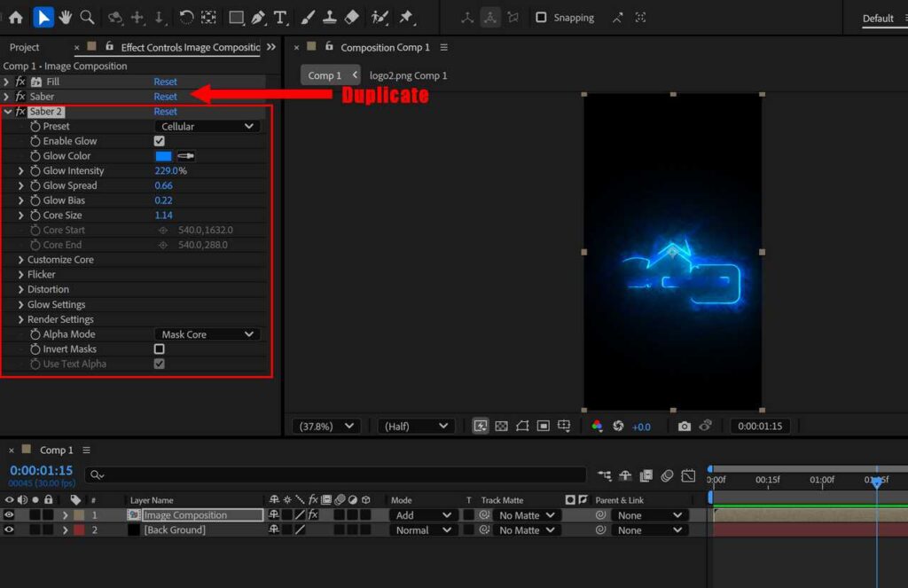908x588 pixels.
Task: Click Glow Spread value 0.66
Action: 163,185
